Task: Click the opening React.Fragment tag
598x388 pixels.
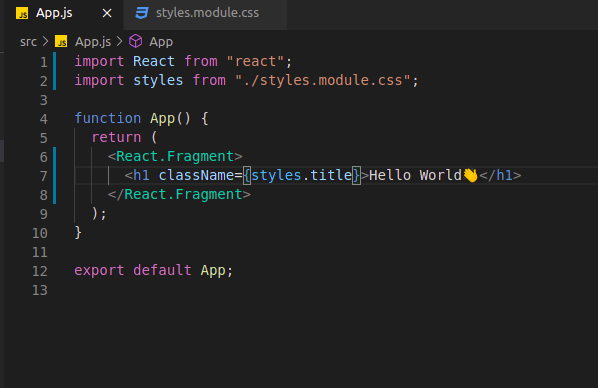Action: 175,156
